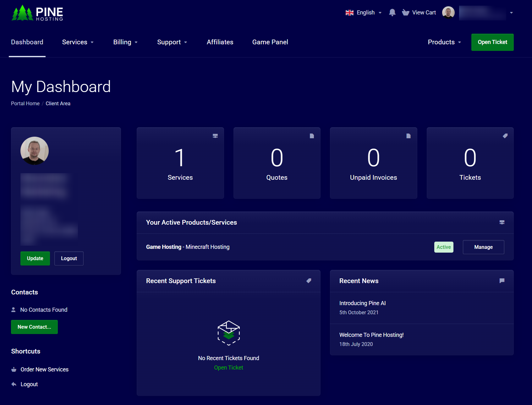532x405 pixels.
Task: Click the empty ticket box illustration
Action: 229,333
